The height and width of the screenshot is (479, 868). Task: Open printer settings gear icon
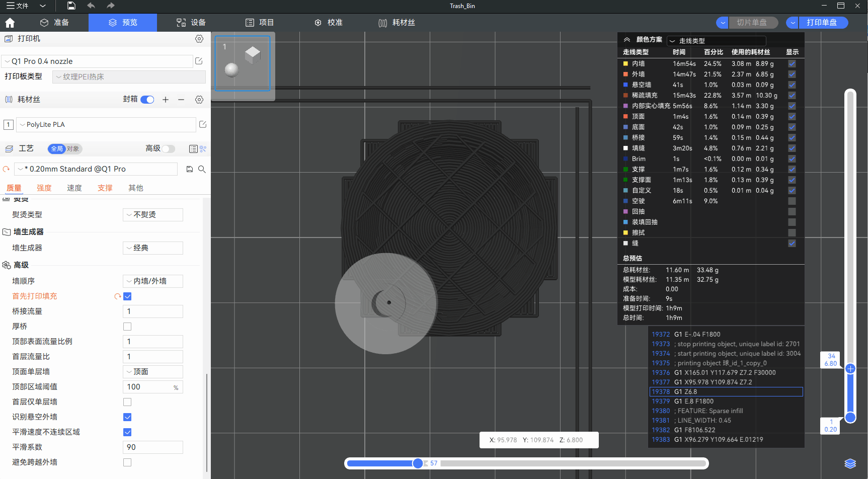click(199, 39)
